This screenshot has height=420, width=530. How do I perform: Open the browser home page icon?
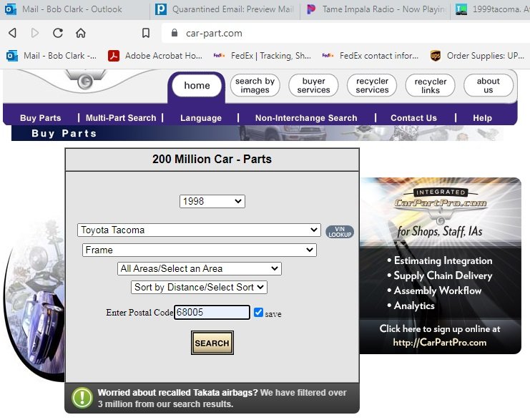pos(80,33)
